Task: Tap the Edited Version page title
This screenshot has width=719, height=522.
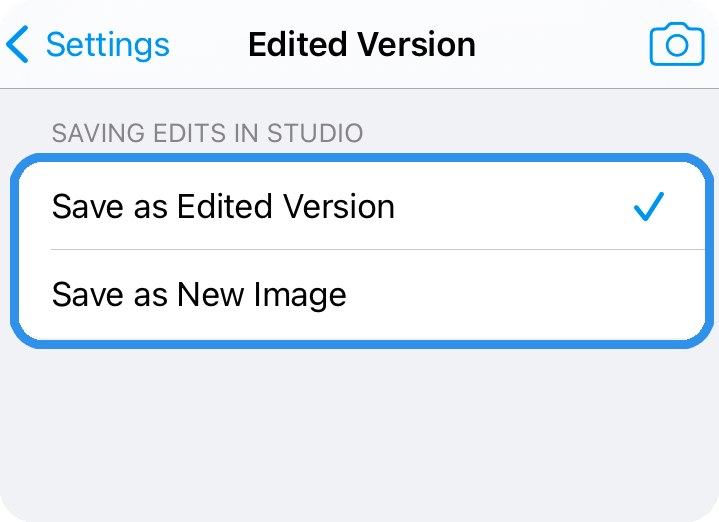Action: [x=362, y=44]
